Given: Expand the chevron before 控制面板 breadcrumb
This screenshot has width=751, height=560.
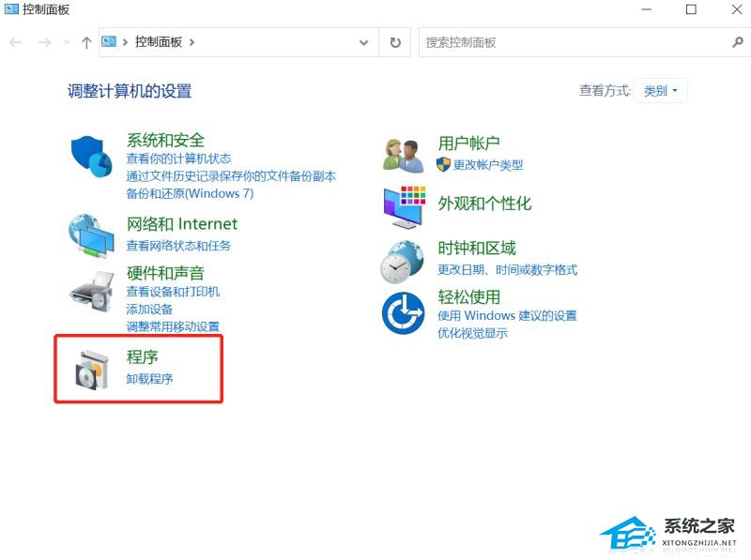Looking at the screenshot, I should point(125,42).
